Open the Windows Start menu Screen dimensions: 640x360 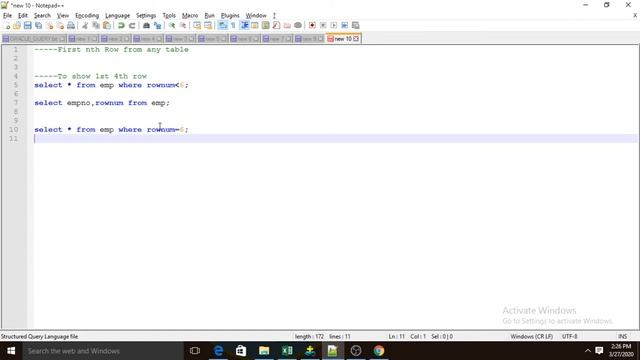tap(11, 351)
